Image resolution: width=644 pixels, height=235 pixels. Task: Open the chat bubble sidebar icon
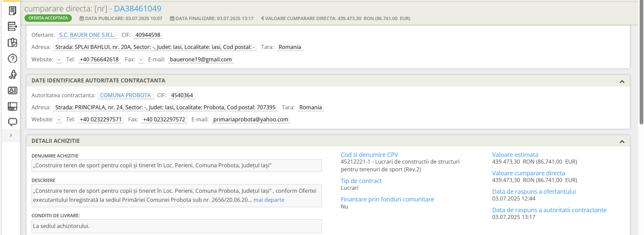click(12, 122)
